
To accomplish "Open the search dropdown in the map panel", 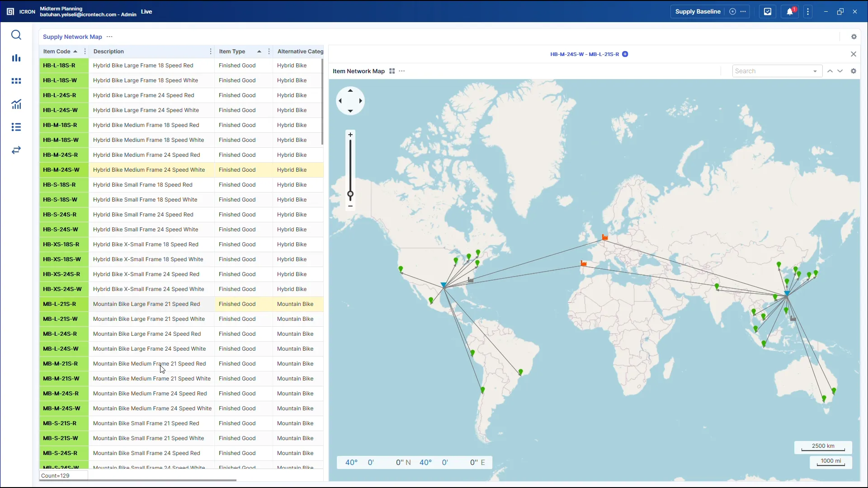I will tap(815, 71).
